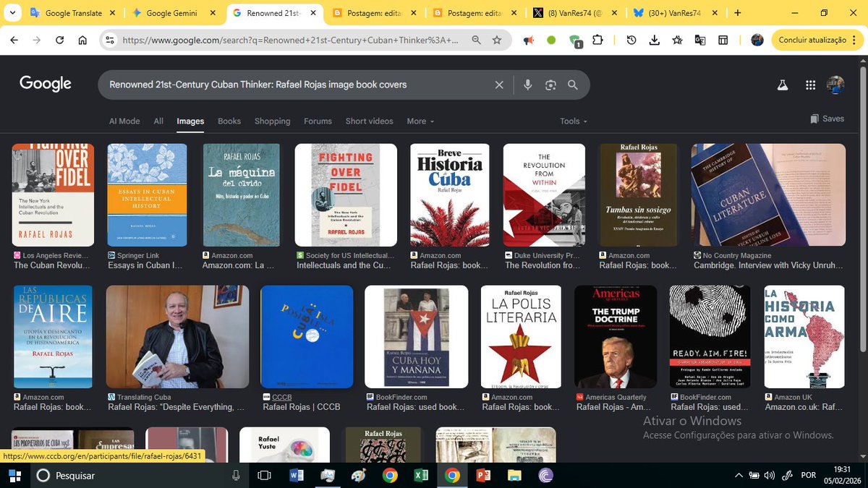
Task: Open Chrome profile avatar in toolbar
Action: (757, 40)
